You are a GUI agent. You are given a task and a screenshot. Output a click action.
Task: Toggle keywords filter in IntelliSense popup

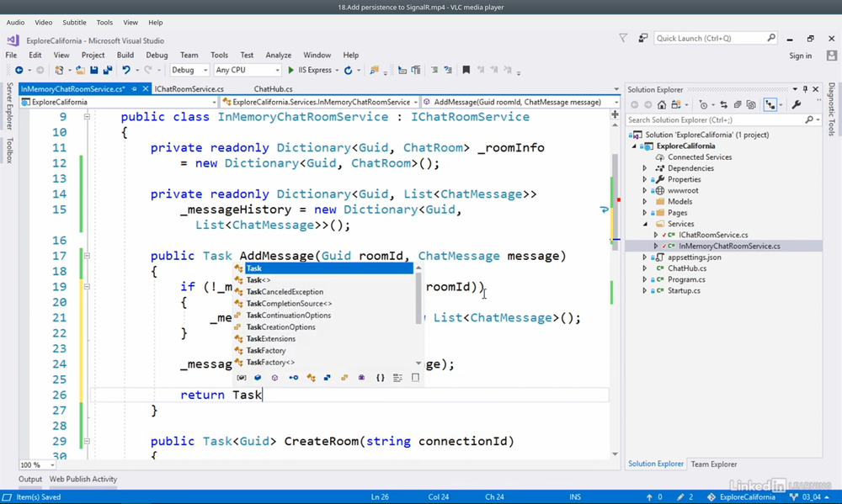397,378
